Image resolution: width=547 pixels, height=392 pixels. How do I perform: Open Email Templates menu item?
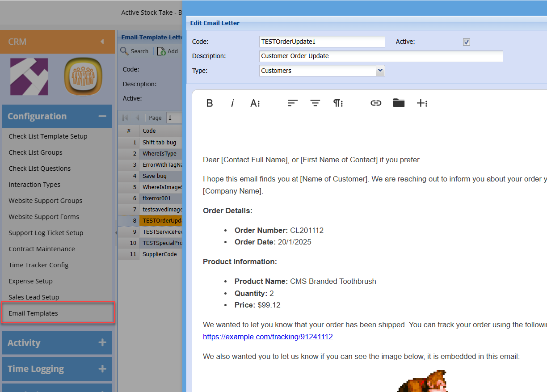(x=58, y=313)
